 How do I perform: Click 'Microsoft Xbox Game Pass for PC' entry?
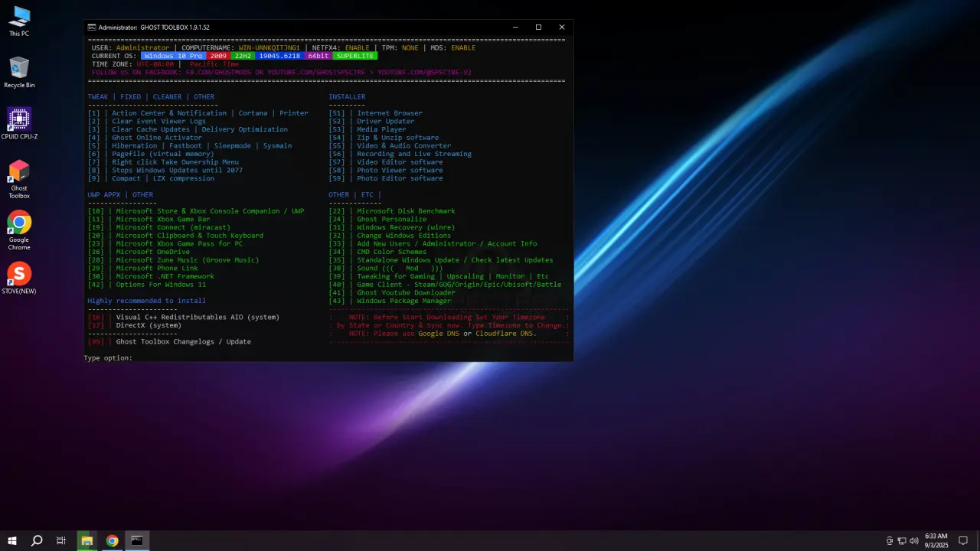165,243
